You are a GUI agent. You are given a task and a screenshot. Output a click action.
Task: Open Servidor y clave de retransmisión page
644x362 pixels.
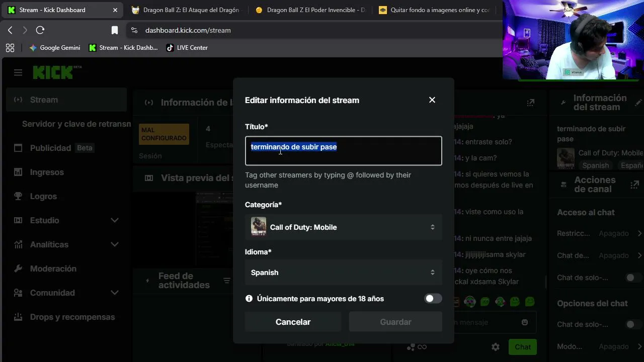[76, 124]
